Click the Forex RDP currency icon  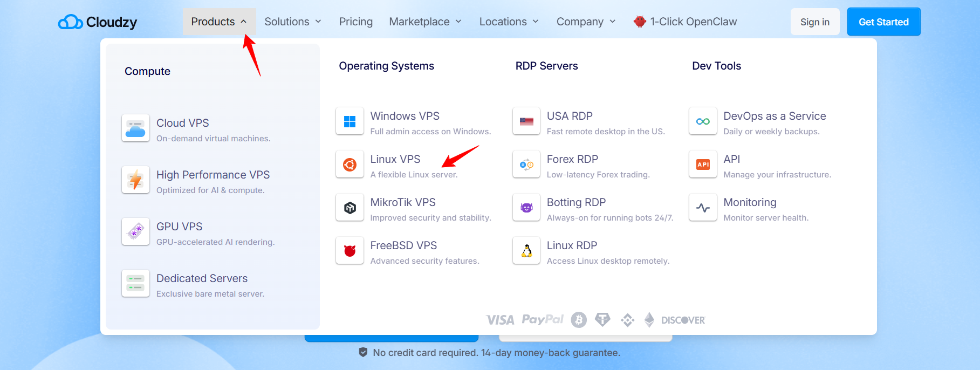pos(526,165)
